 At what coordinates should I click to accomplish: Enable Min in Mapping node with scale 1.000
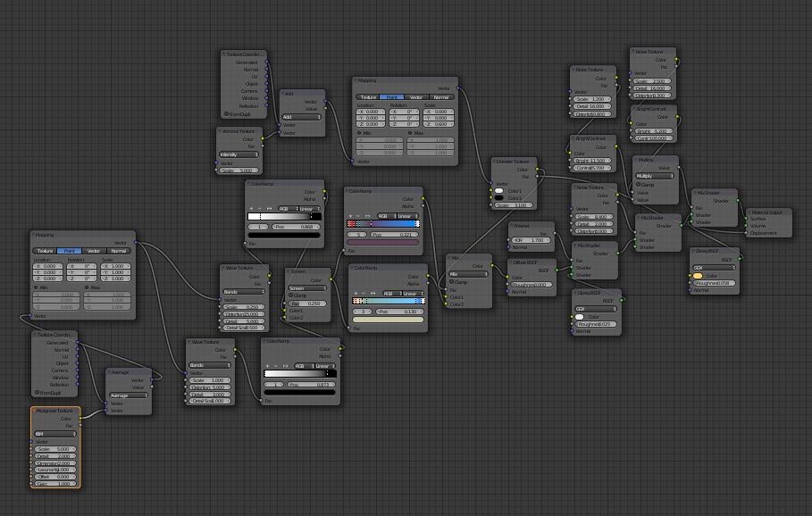(x=36, y=287)
